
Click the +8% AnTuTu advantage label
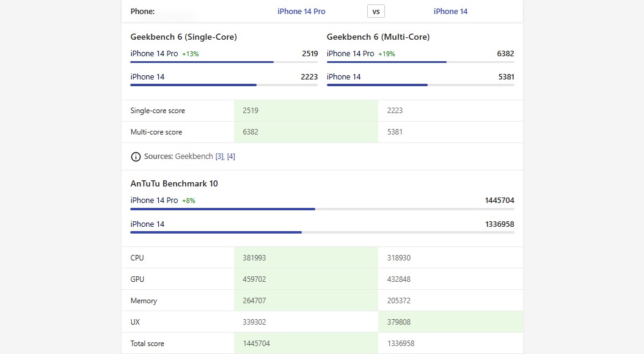click(189, 201)
